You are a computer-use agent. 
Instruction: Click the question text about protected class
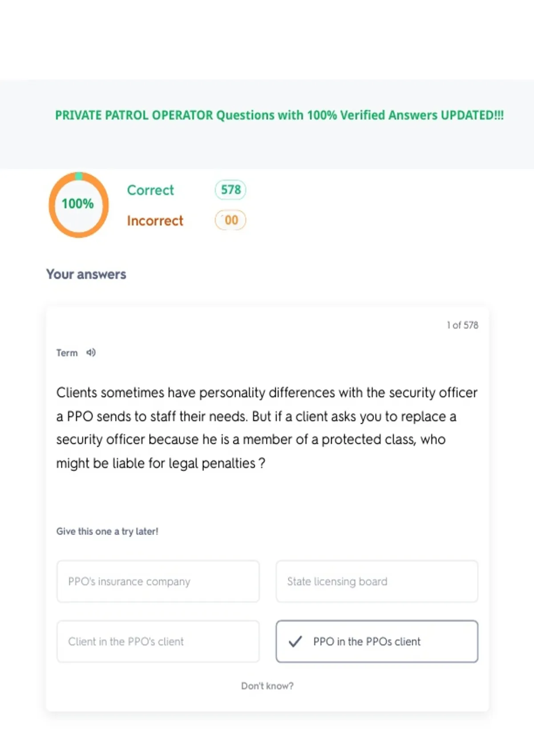267,428
